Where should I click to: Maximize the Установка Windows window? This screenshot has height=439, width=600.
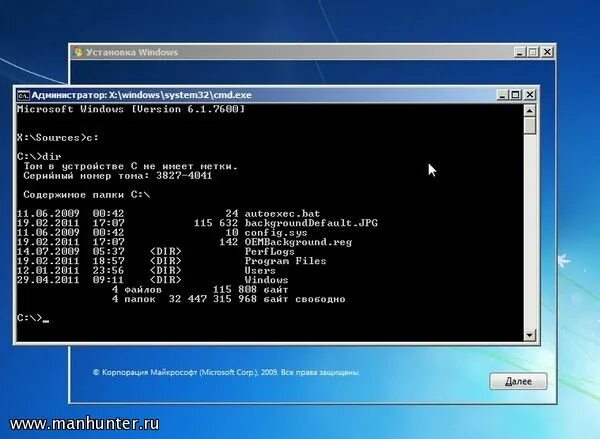[533, 52]
